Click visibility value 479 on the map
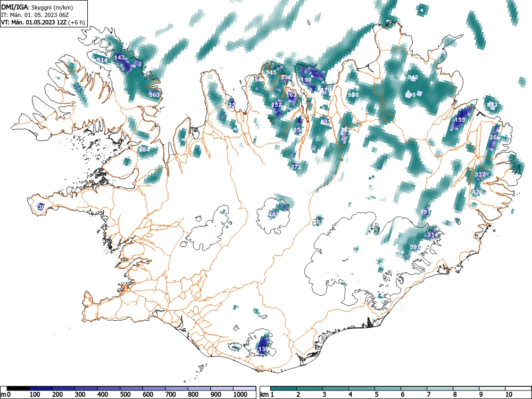532x399 pixels. (x=326, y=90)
